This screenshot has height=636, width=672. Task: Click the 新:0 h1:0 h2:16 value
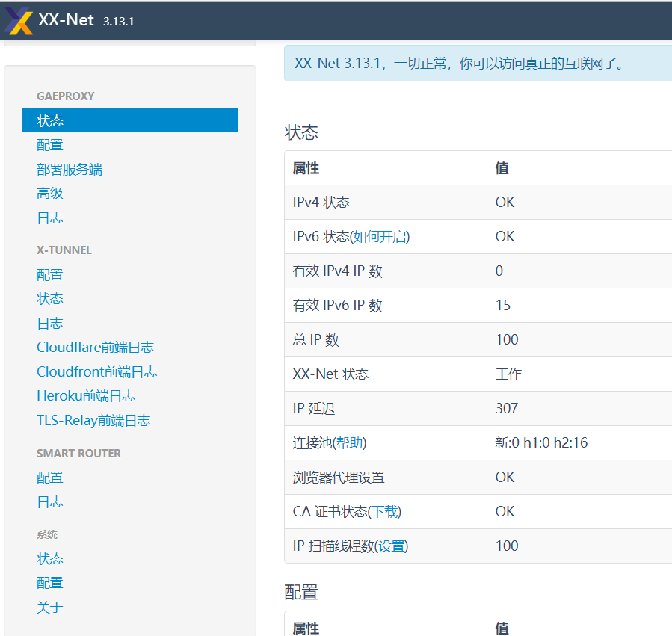tap(541, 442)
